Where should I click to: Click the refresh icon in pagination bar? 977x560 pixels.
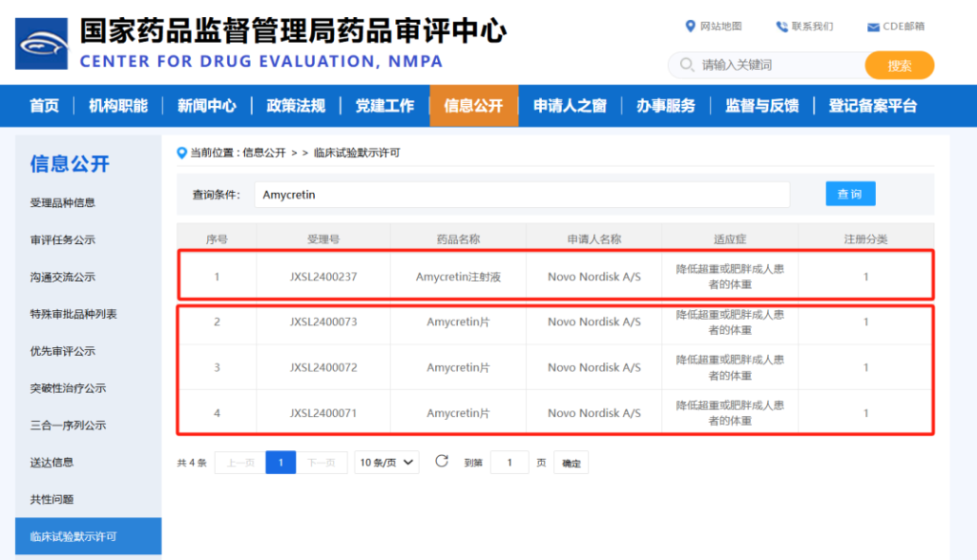coord(442,461)
